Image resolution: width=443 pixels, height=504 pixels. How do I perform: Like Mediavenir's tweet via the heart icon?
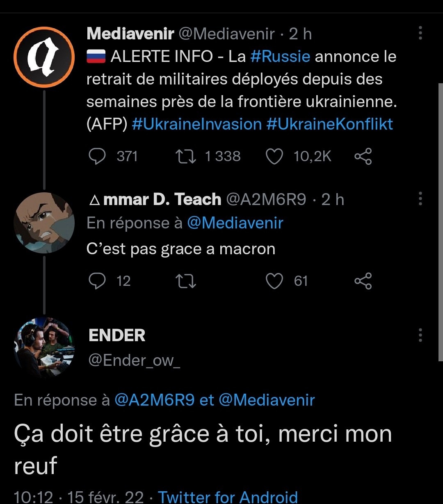(x=275, y=156)
